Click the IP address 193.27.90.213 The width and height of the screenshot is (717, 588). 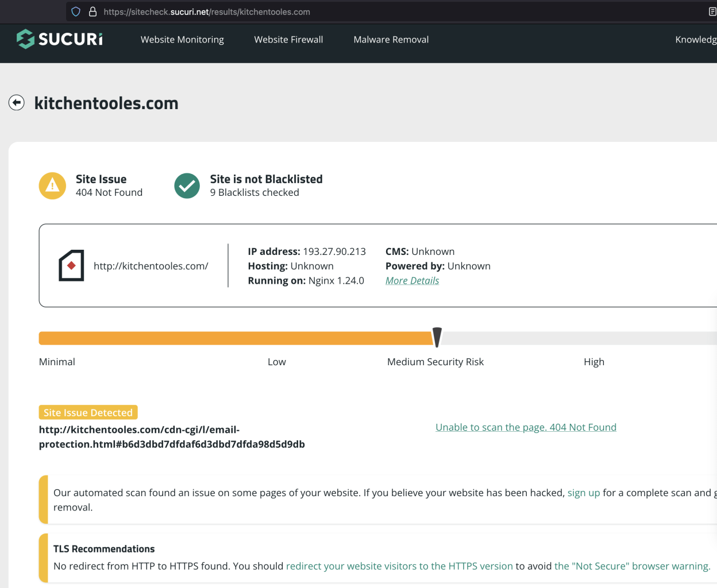click(x=334, y=252)
